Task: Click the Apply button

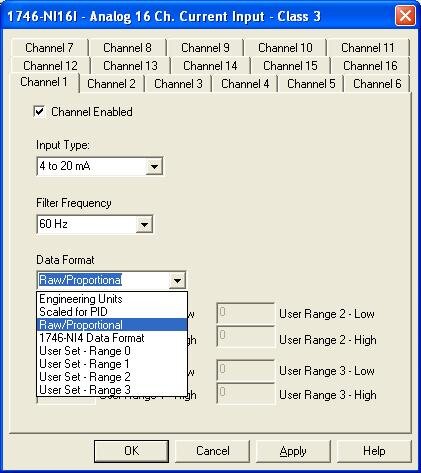Action: [293, 451]
